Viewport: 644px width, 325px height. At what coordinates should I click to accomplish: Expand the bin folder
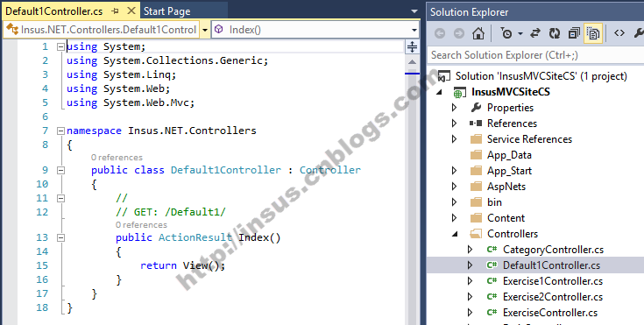(x=454, y=202)
